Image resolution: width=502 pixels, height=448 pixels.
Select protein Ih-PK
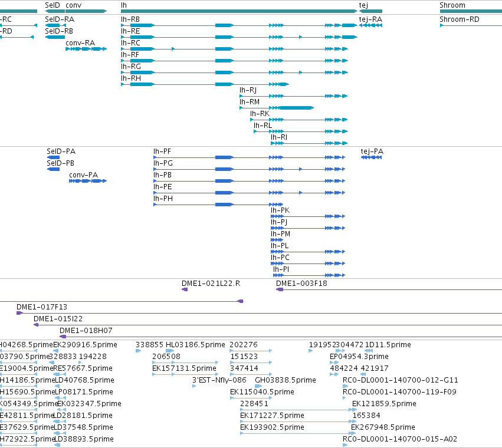[308, 216]
